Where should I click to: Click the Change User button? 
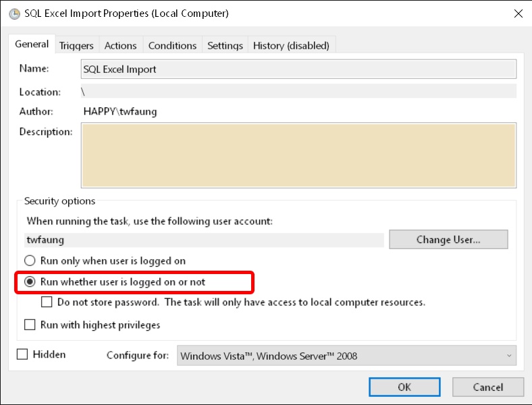pyautogui.click(x=448, y=240)
